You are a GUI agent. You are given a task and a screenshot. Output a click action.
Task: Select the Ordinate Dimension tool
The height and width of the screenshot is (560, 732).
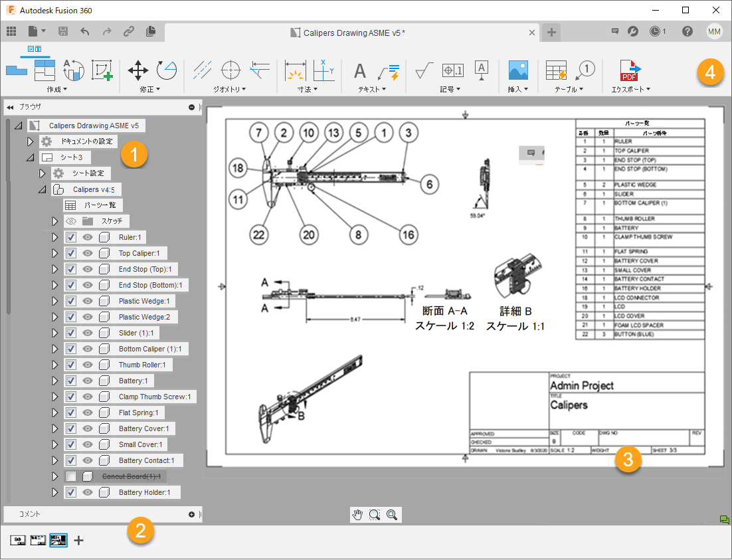point(323,70)
